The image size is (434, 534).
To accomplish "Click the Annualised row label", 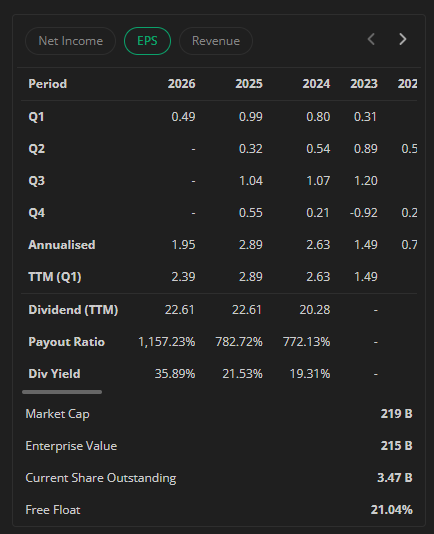I will pyautogui.click(x=62, y=245).
